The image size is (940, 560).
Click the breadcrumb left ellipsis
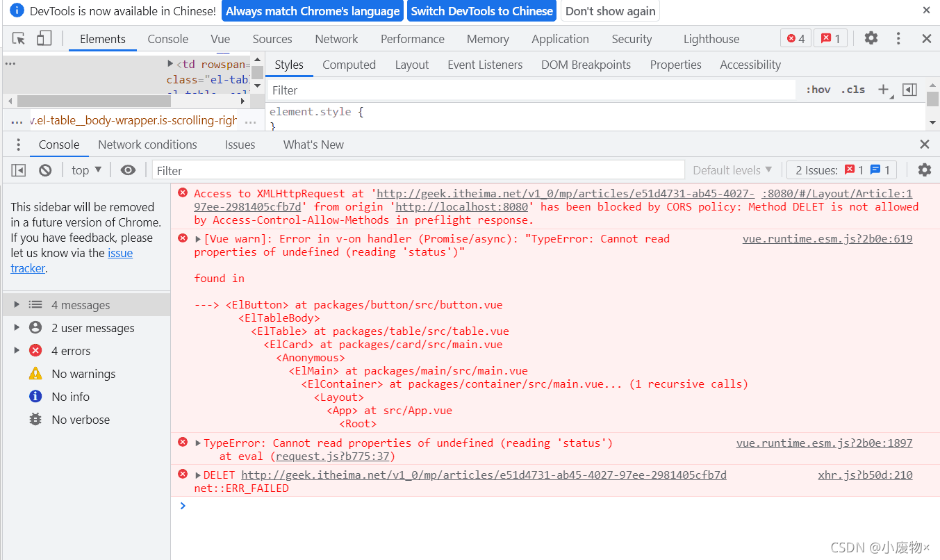17,121
